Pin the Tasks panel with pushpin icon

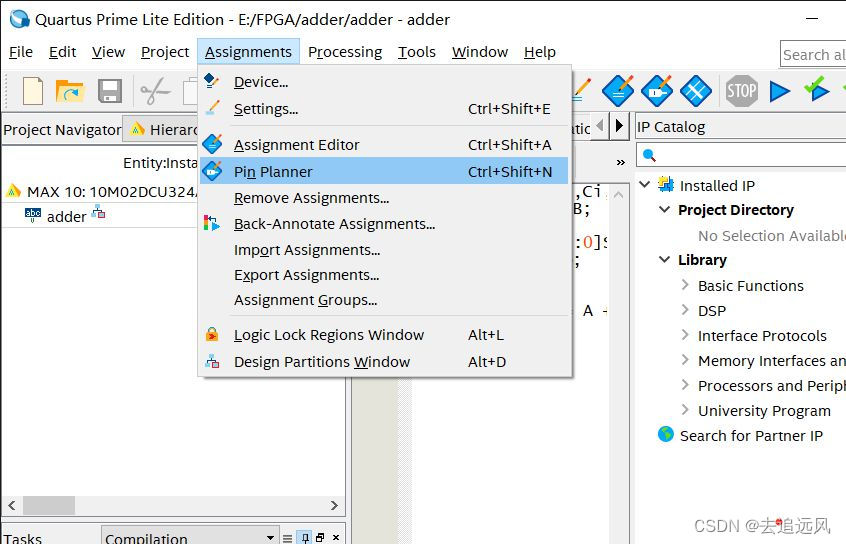(x=305, y=538)
